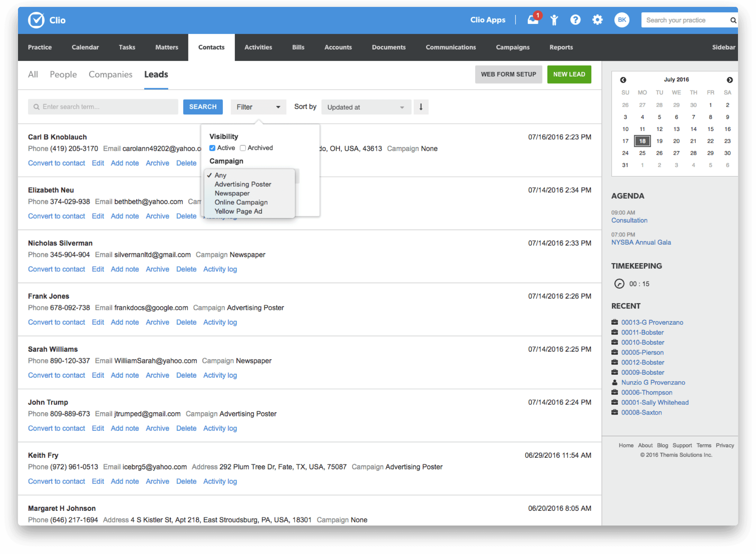Toggle the sort direction arrow
Image resolution: width=756 pixels, height=554 pixels.
(421, 107)
